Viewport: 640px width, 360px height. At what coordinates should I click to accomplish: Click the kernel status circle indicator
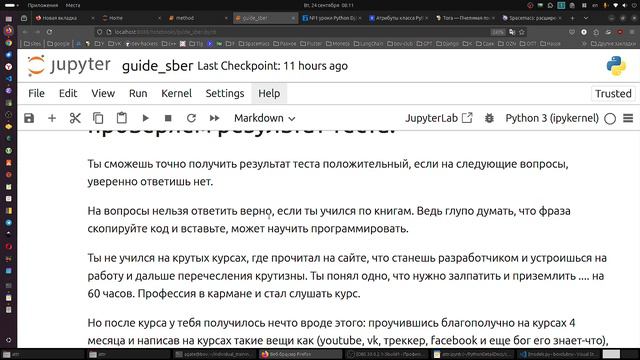click(610, 119)
